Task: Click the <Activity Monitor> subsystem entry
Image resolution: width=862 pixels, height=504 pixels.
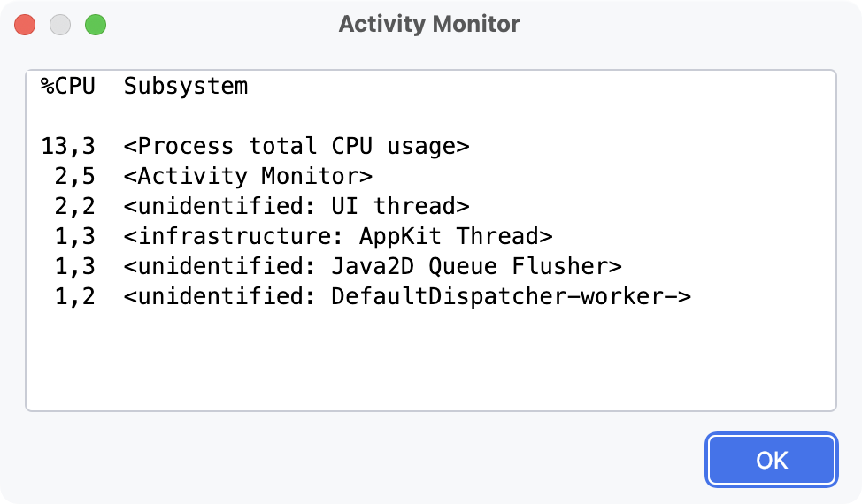Action: tap(248, 177)
